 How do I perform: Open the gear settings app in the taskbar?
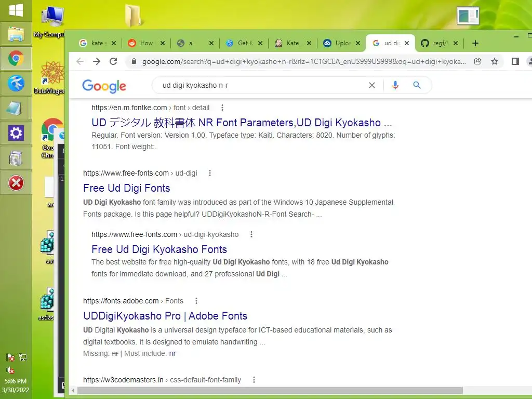tap(16, 133)
